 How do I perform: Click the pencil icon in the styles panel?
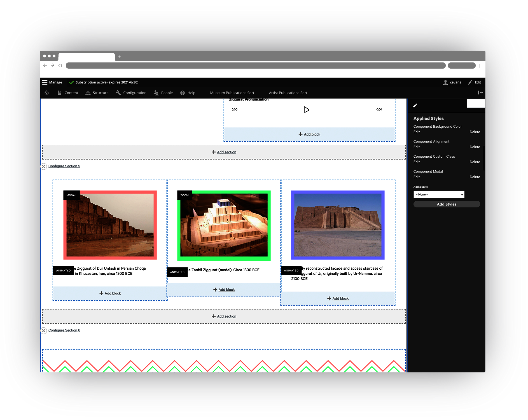tap(415, 106)
